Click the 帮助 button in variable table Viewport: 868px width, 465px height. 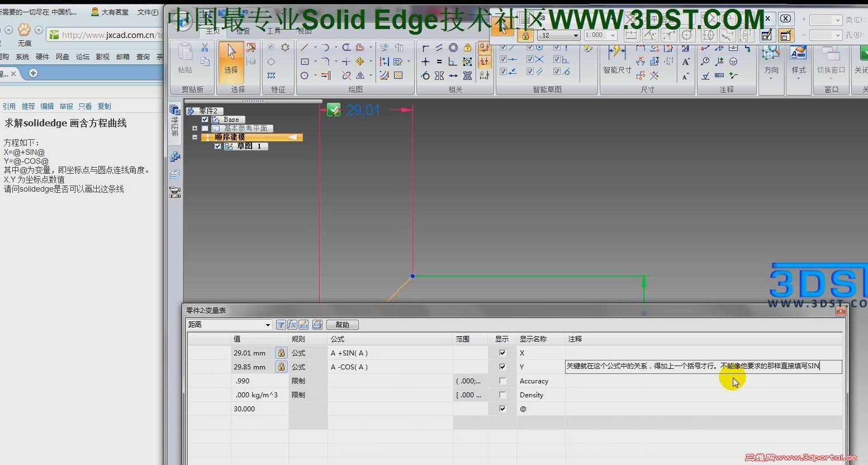(343, 325)
